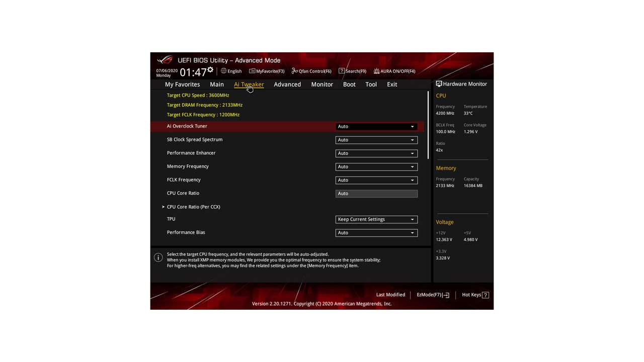Click Target CPU Speed : 3600MHz text
Screen dimensions: 644x362
pyautogui.click(x=198, y=95)
